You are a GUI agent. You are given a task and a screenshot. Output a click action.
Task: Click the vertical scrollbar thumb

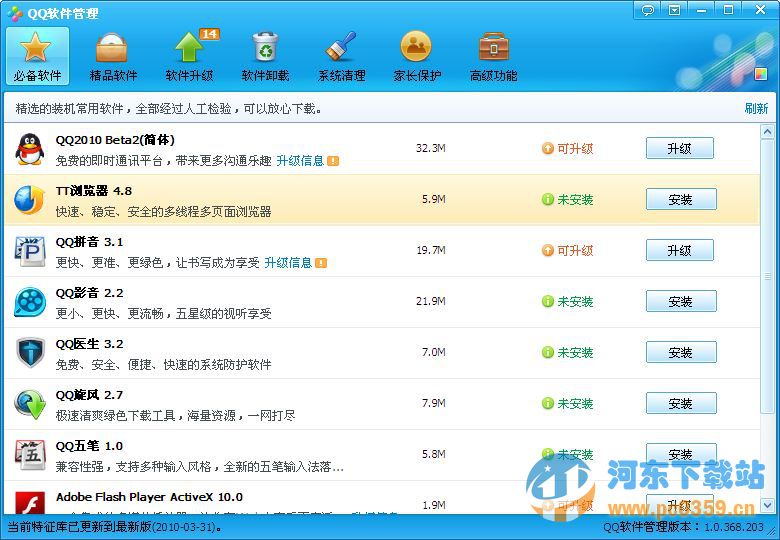(767, 276)
